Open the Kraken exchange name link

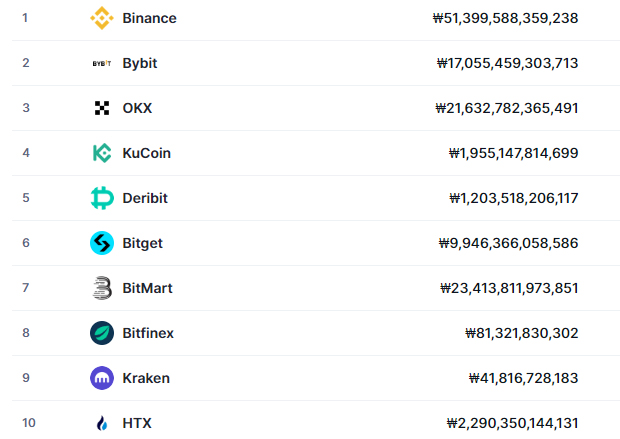pos(146,378)
